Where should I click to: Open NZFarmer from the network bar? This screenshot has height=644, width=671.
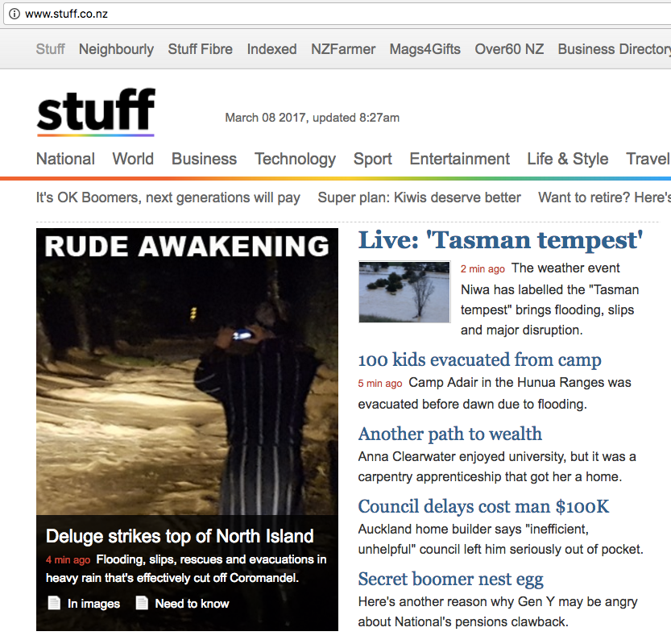(343, 49)
